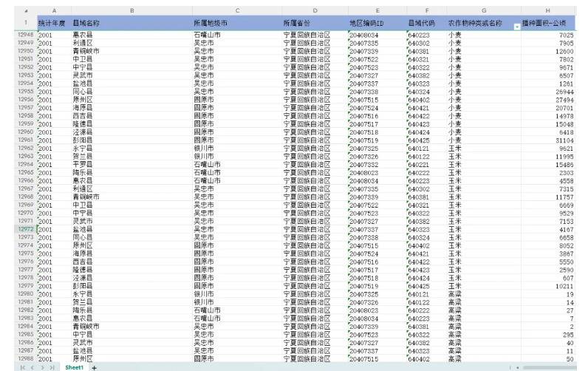This screenshot has height=371, width=588.
Task: Select row header 1
Action: coord(26,22)
